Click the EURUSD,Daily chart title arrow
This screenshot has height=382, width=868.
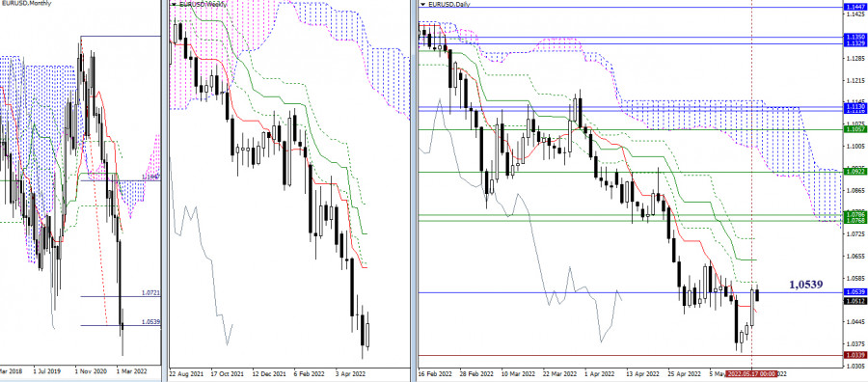tap(423, 4)
